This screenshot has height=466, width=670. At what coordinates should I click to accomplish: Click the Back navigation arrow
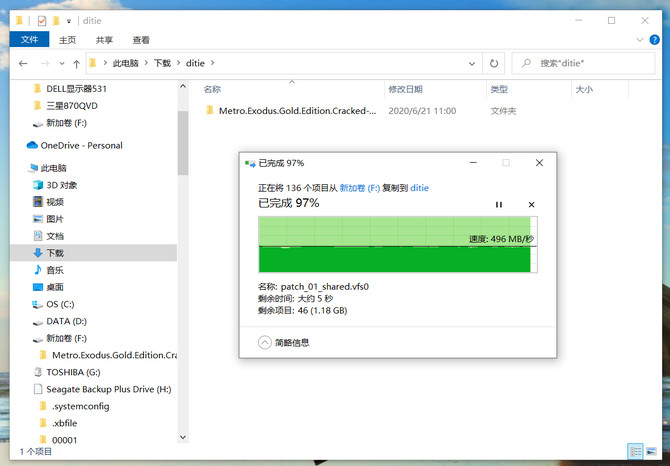tap(24, 63)
